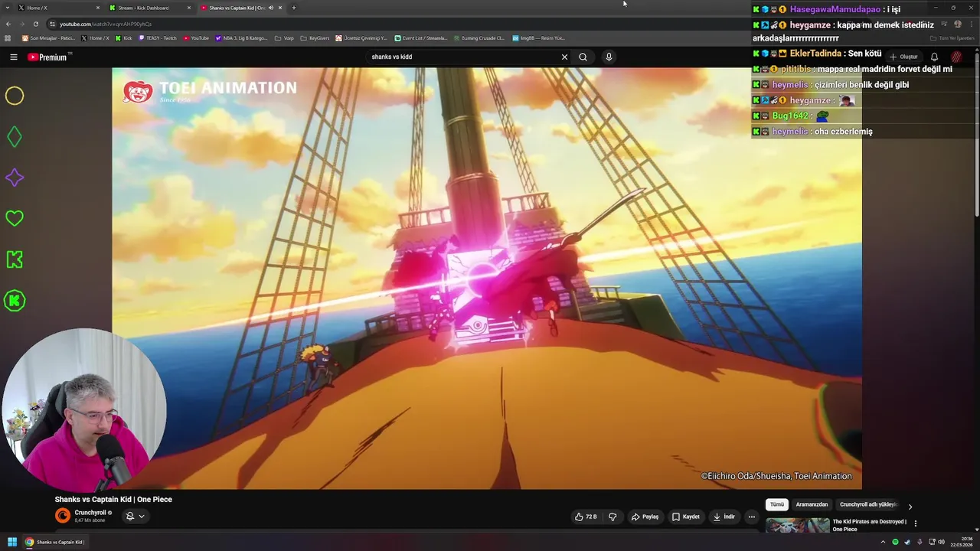This screenshot has height=551, width=980.
Task: Mute the tab via its speaker icon
Action: pyautogui.click(x=270, y=8)
